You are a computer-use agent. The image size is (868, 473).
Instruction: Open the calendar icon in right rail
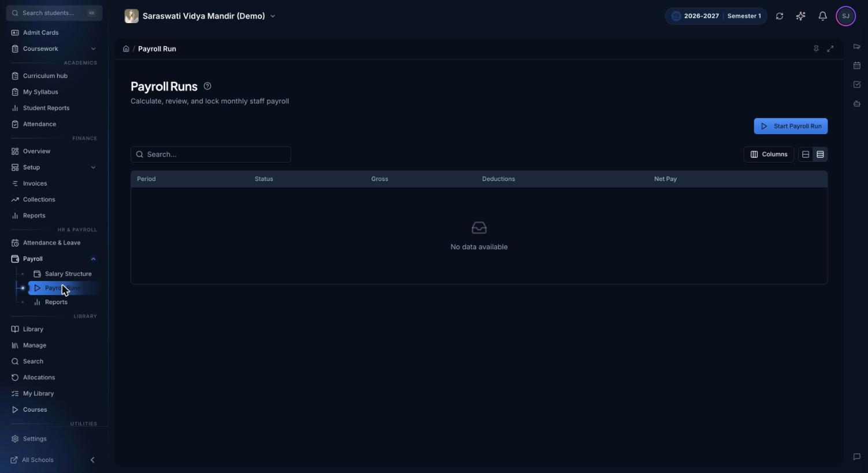857,65
